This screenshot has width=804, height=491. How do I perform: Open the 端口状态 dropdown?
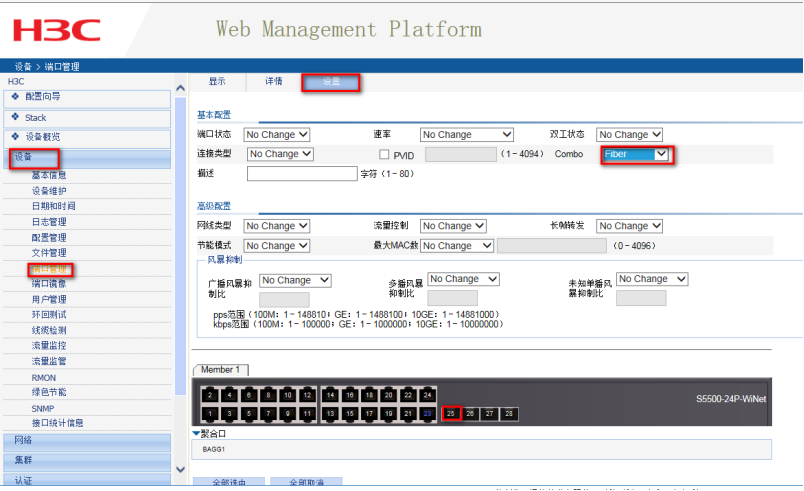pyautogui.click(x=277, y=135)
